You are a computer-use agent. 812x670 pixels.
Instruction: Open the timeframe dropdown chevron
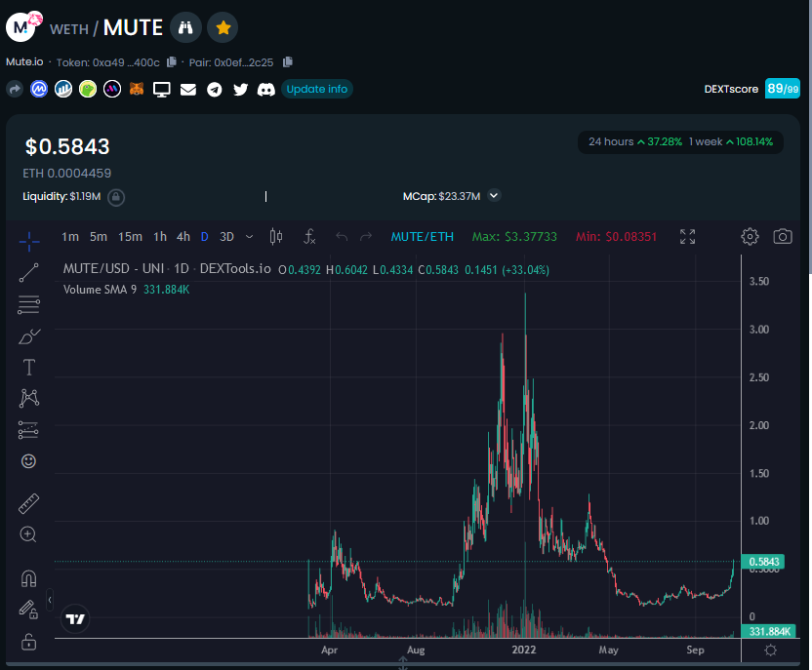point(249,237)
